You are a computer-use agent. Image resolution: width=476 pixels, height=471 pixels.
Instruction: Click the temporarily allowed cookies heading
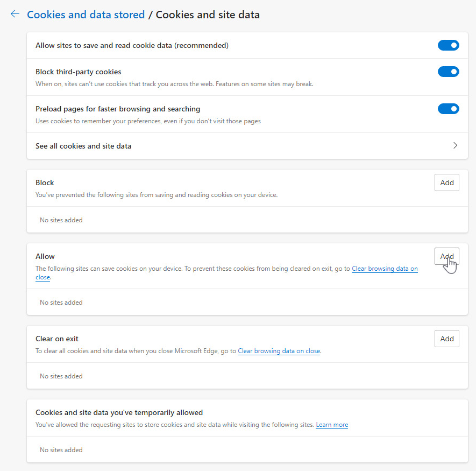click(119, 413)
